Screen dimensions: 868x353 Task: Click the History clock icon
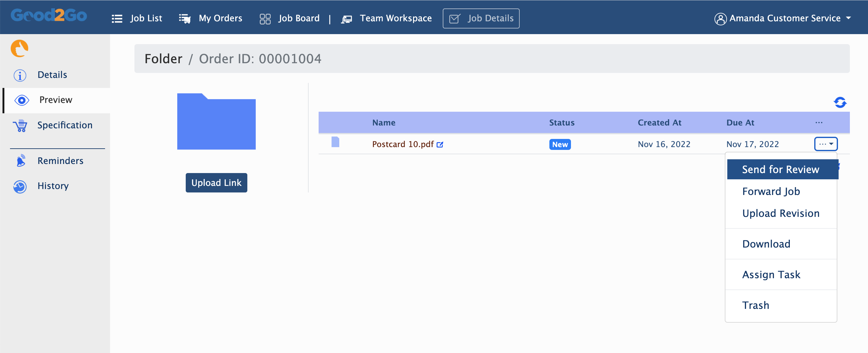[x=20, y=187]
